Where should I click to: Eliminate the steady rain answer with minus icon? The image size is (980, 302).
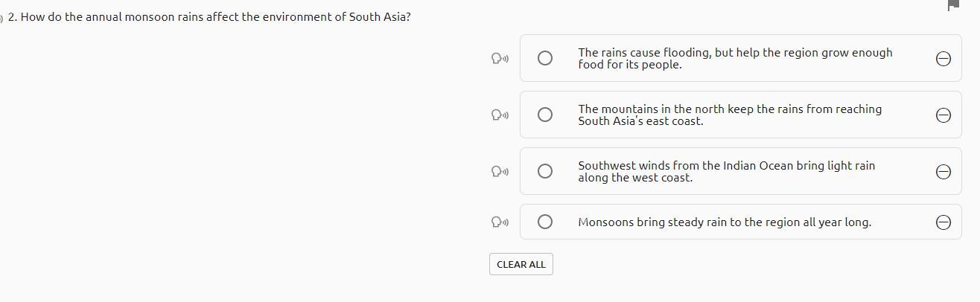943,222
